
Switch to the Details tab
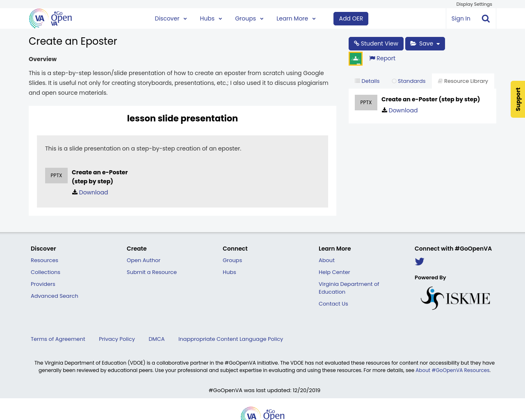367,81
